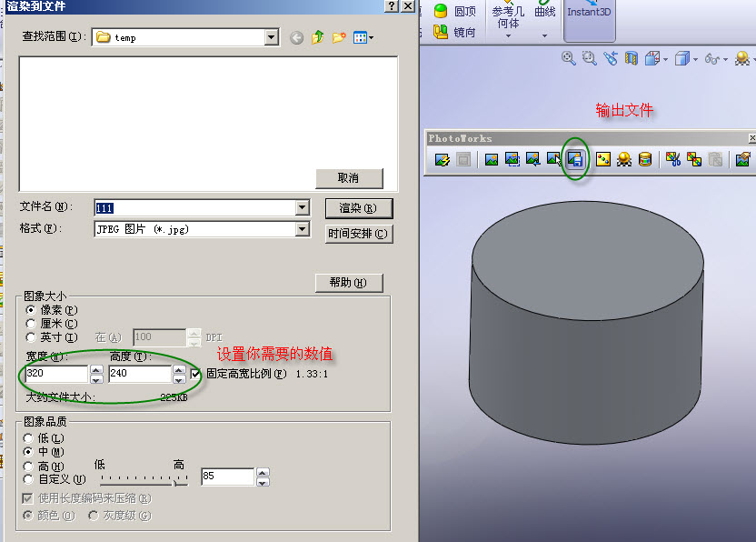This screenshot has height=542, width=756.
Task: Click the greyed Paste Appearance icon
Action: 715,159
